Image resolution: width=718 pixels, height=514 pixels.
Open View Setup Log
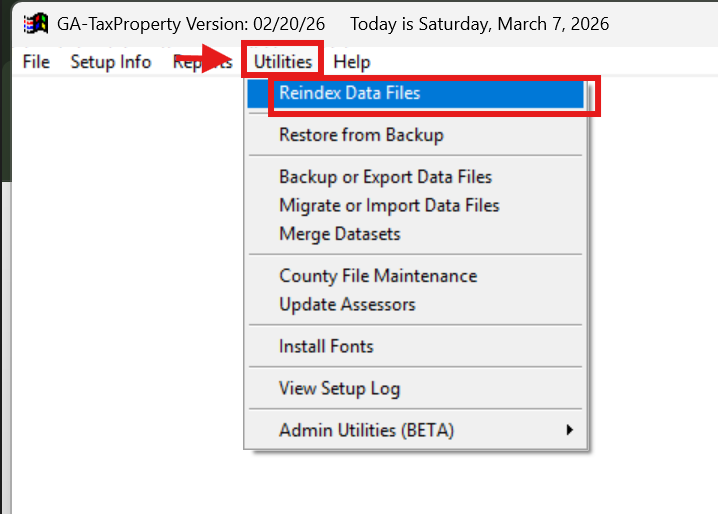tap(340, 388)
